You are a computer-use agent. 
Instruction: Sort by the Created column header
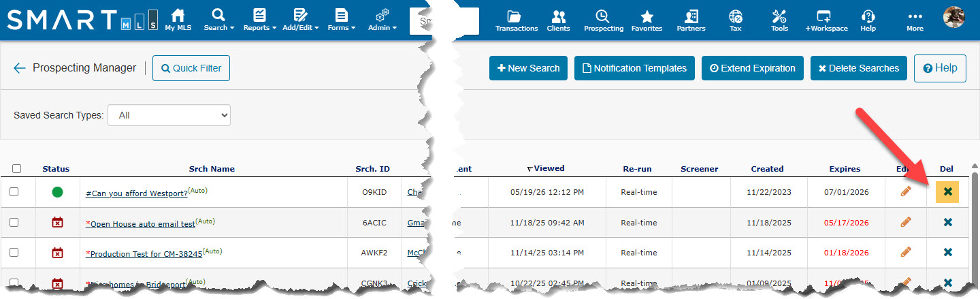click(x=767, y=169)
